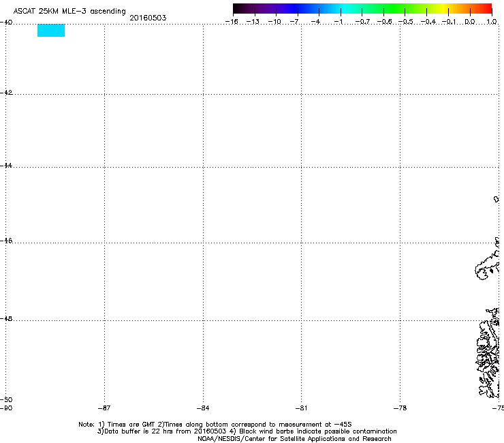Click the latitude axis label -46
Viewport: 504px width, 443px height.
coord(6,241)
